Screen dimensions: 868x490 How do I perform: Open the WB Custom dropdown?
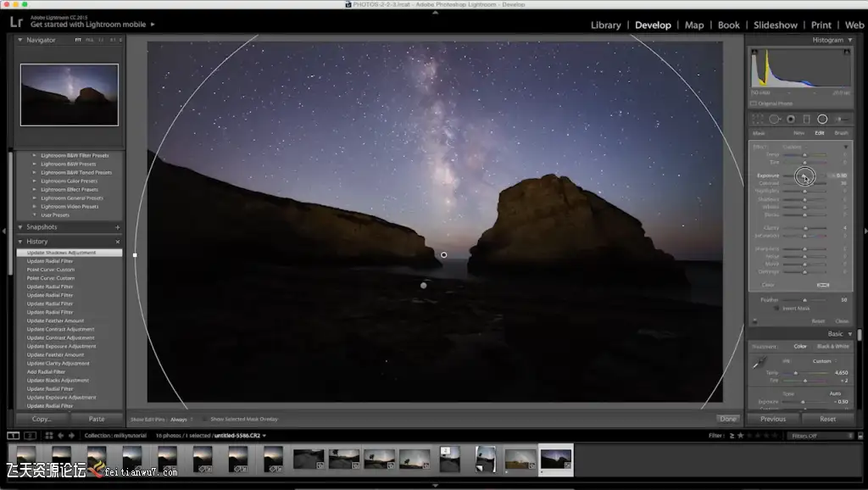[x=824, y=361]
